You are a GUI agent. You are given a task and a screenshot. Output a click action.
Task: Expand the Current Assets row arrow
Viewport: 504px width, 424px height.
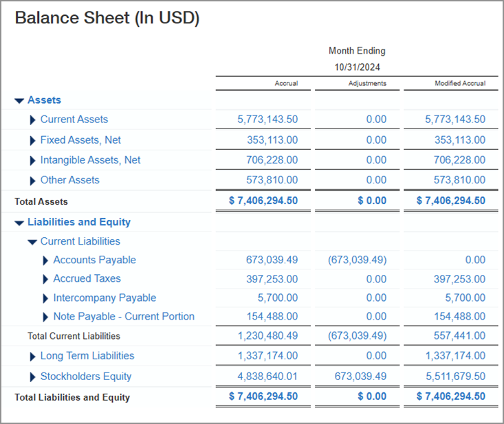click(32, 120)
